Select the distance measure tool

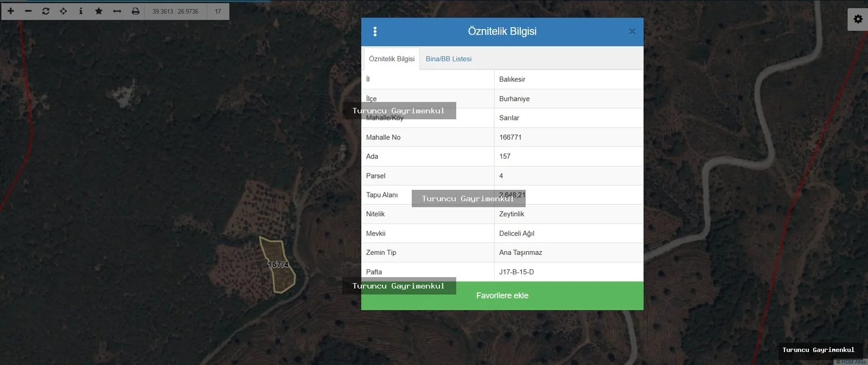(117, 11)
